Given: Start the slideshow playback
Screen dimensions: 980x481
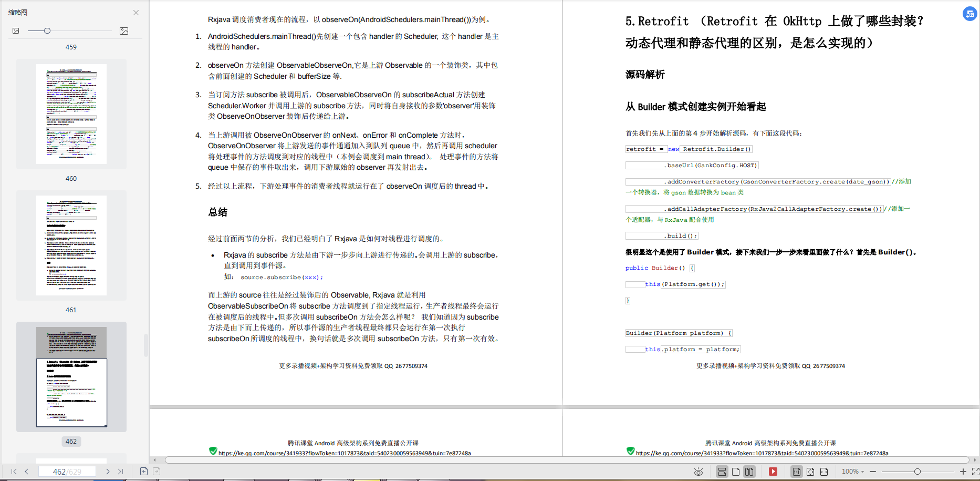Looking at the screenshot, I should click(773, 472).
